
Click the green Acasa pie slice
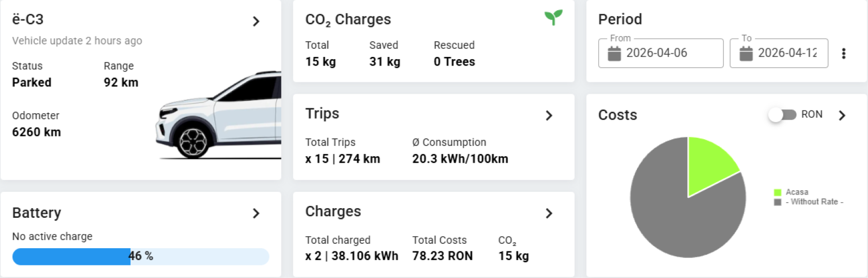coord(708,163)
